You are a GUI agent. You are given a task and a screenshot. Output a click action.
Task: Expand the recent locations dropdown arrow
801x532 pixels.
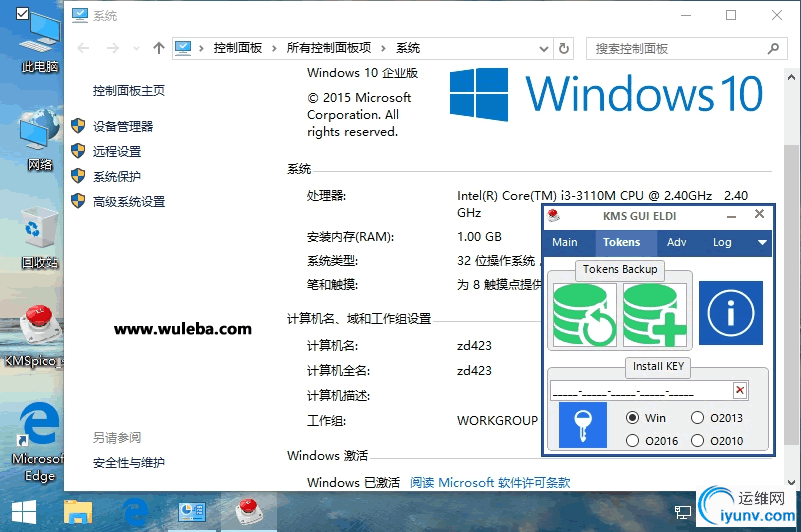[136, 49]
